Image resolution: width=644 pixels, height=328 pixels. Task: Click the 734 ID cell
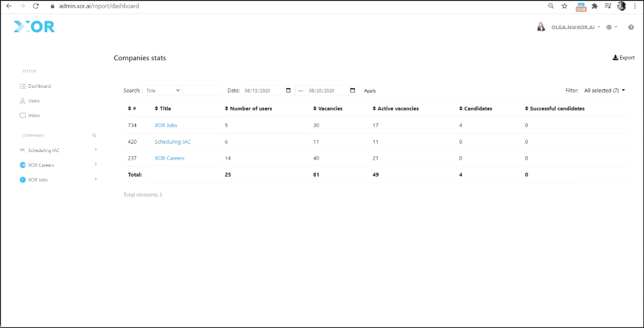click(x=132, y=125)
